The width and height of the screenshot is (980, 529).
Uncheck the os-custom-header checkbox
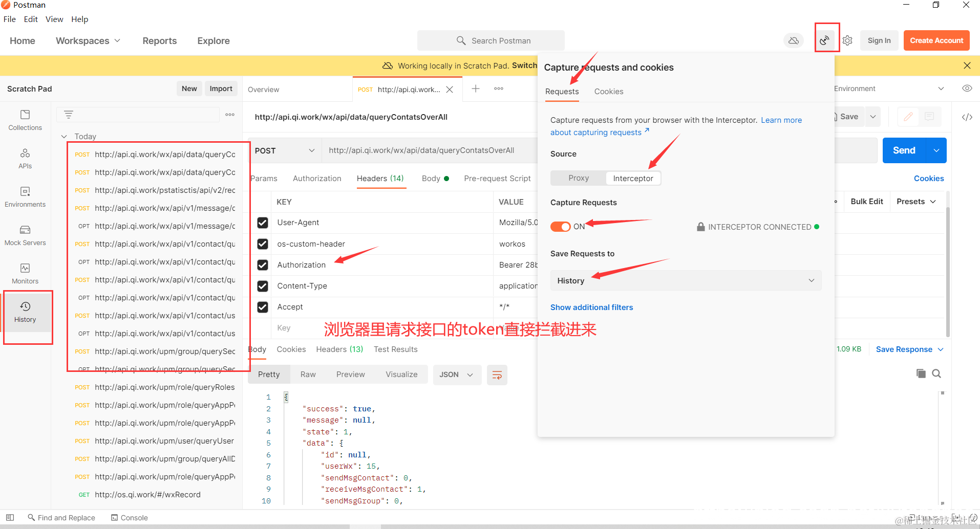tap(263, 244)
